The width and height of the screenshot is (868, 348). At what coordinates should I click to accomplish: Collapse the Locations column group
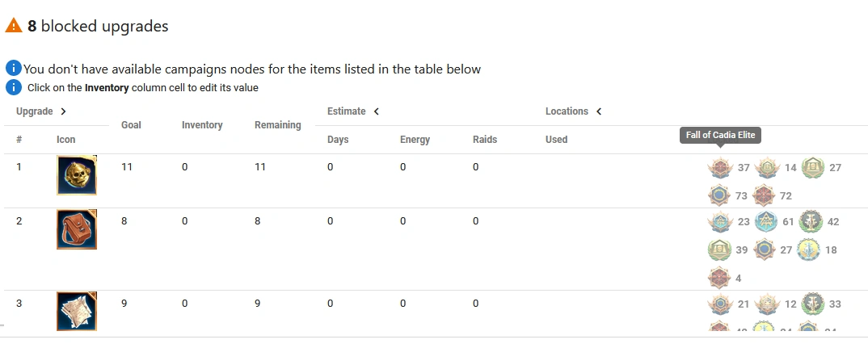tap(599, 111)
